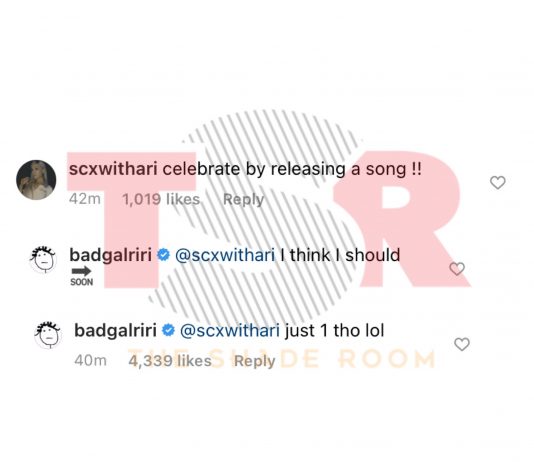534x462 pixels.
Task: Click the SOON arrow emoji
Action: pyautogui.click(x=81, y=276)
